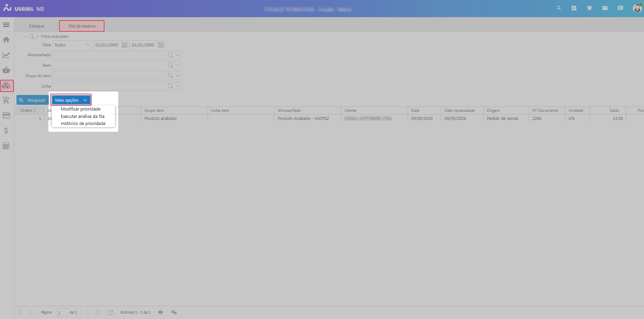
Task: Expand the Data 'Todos' dropdown
Action: click(x=88, y=45)
